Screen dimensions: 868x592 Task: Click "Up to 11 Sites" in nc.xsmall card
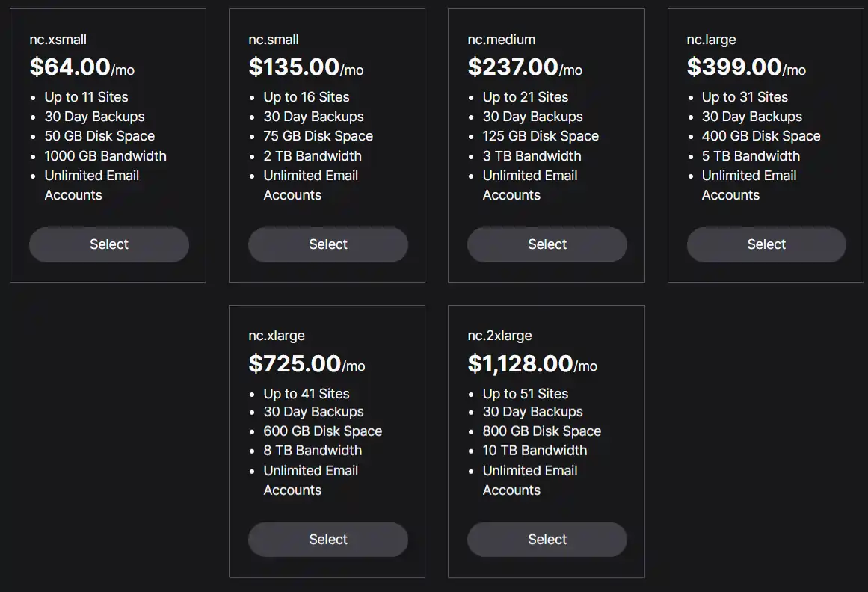click(x=85, y=96)
